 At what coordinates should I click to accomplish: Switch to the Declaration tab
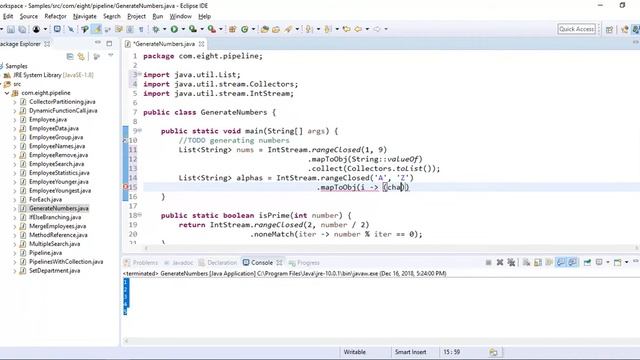tap(218, 262)
